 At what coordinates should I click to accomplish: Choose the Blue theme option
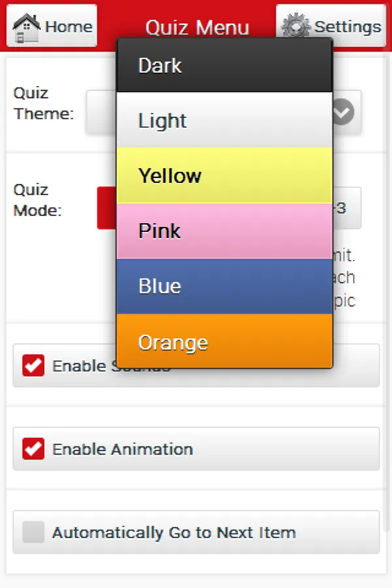tap(225, 286)
